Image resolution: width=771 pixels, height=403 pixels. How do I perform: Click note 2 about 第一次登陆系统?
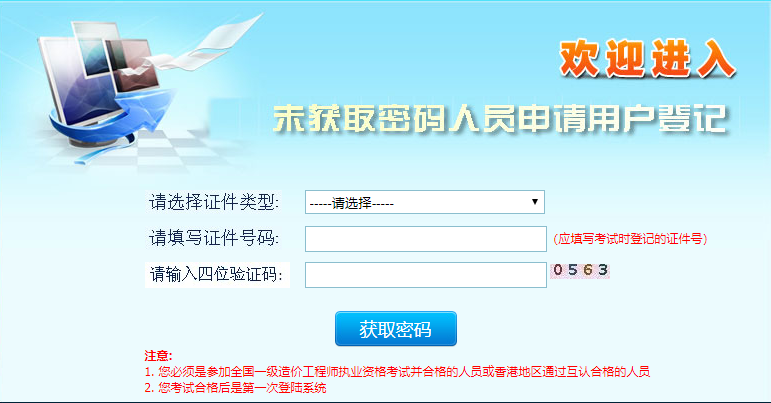pyautogui.click(x=235, y=388)
